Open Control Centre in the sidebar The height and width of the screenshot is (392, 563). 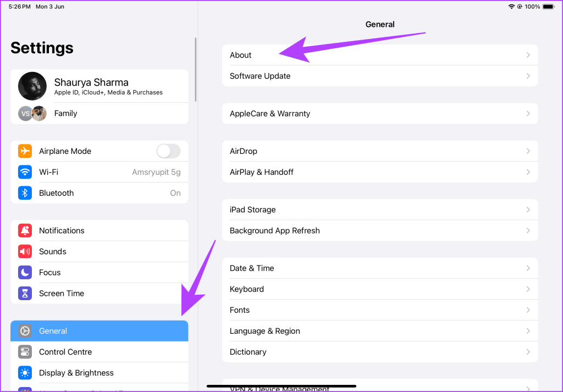99,352
